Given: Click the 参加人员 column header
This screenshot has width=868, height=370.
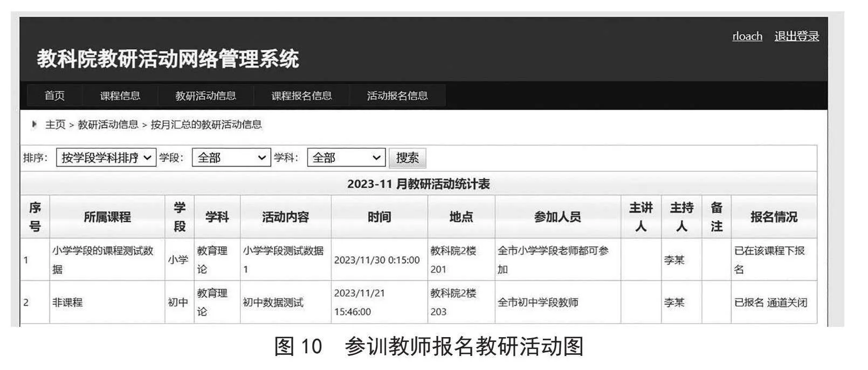Looking at the screenshot, I should 558,217.
